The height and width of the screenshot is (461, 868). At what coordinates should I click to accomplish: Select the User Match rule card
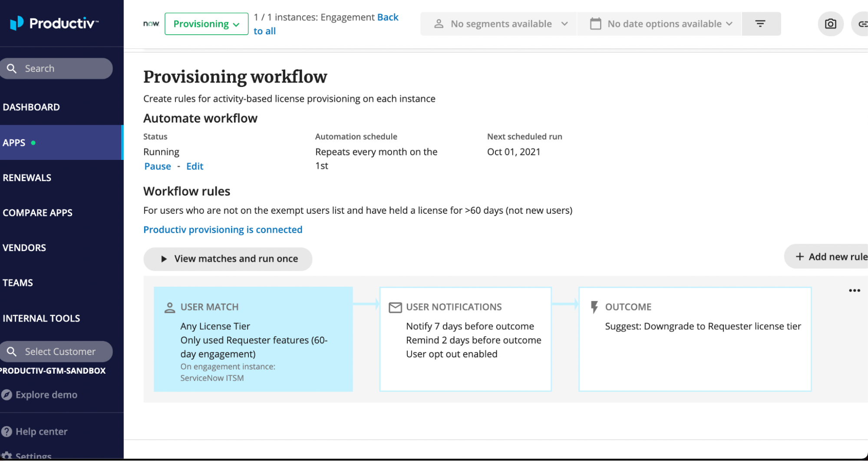point(253,339)
